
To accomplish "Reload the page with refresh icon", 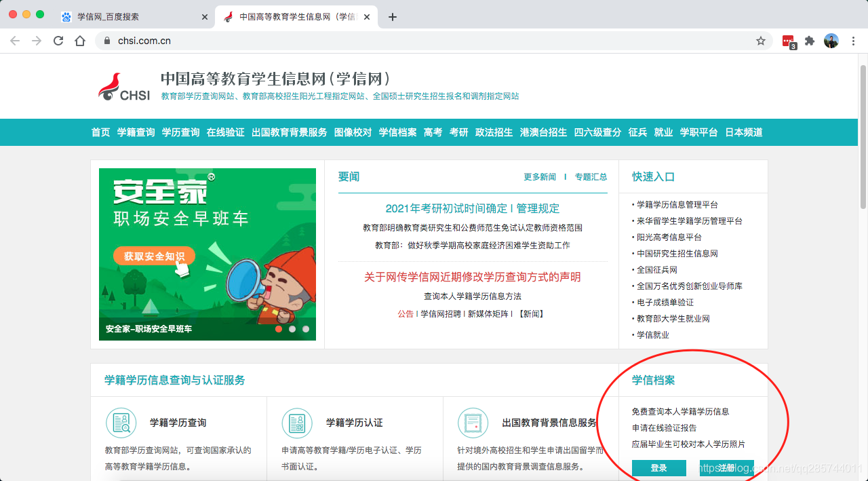I will point(58,41).
